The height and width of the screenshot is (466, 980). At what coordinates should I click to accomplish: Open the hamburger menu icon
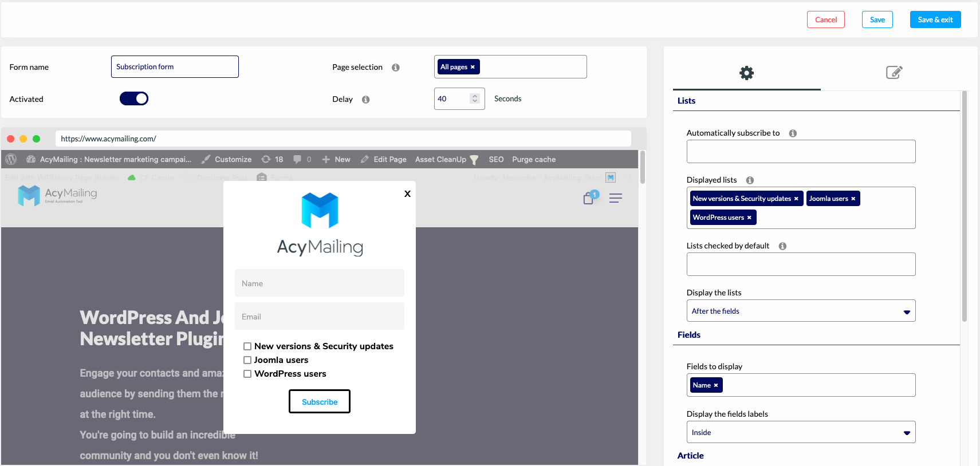point(616,198)
